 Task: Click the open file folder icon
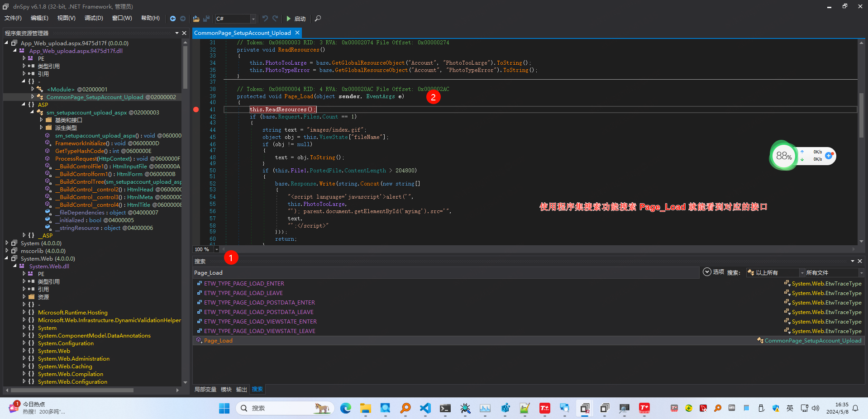(x=196, y=19)
